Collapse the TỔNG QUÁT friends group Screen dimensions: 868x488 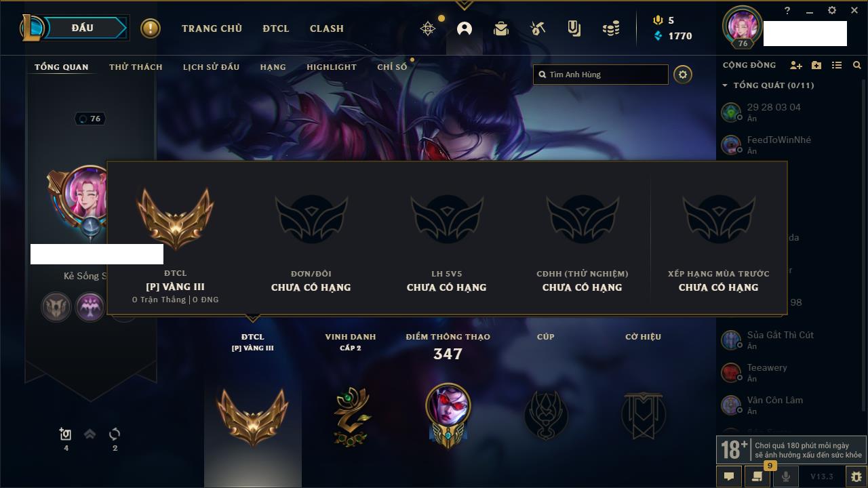(725, 85)
